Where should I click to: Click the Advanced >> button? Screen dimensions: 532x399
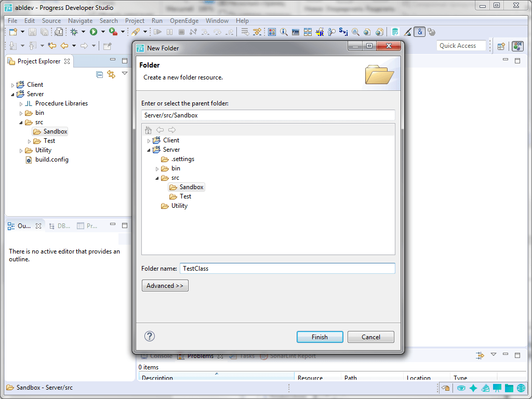tap(165, 286)
